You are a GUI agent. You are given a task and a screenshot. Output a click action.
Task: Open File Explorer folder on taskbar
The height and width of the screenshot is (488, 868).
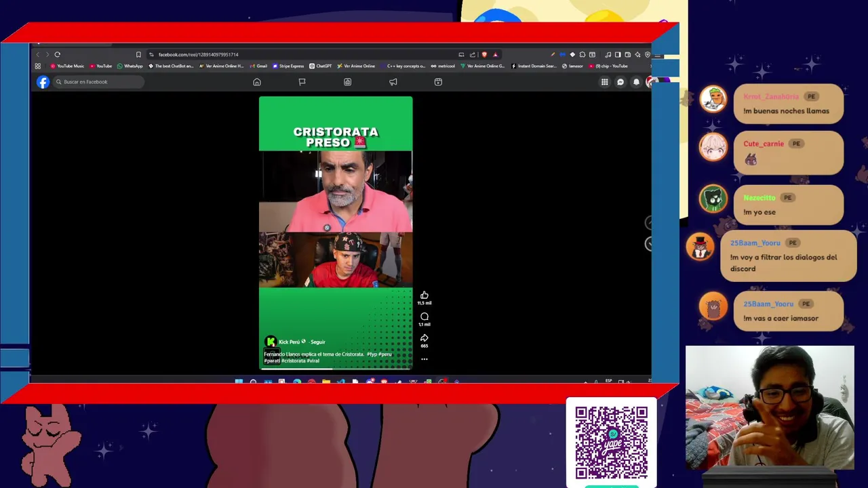tap(325, 382)
